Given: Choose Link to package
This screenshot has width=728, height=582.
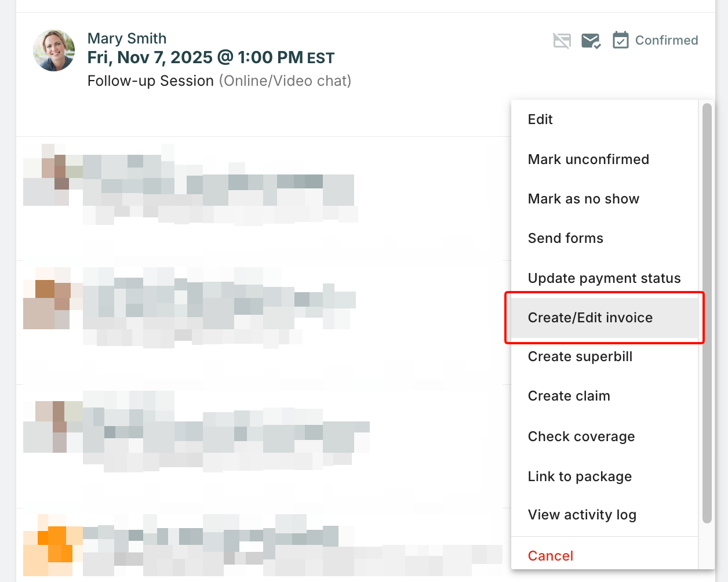Looking at the screenshot, I should coord(580,476).
